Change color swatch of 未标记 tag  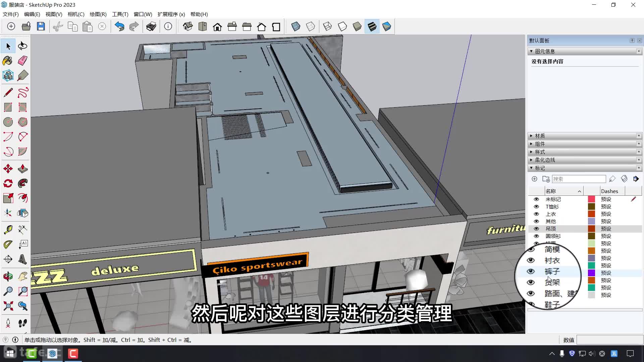point(592,199)
